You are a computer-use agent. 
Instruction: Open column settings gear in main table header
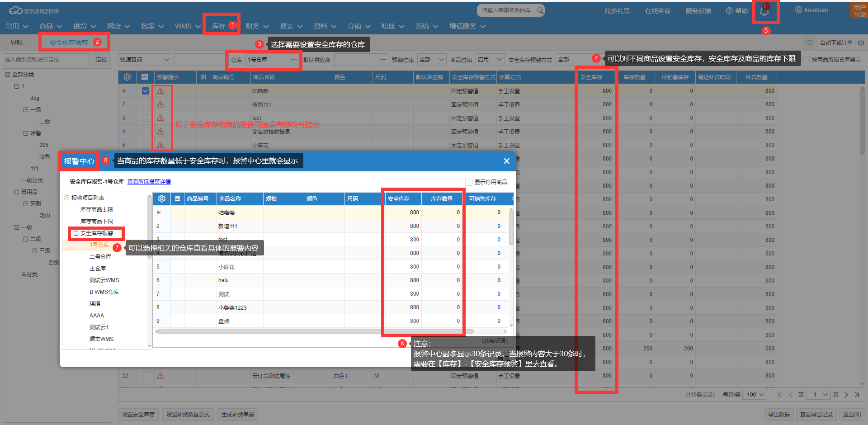tap(127, 77)
